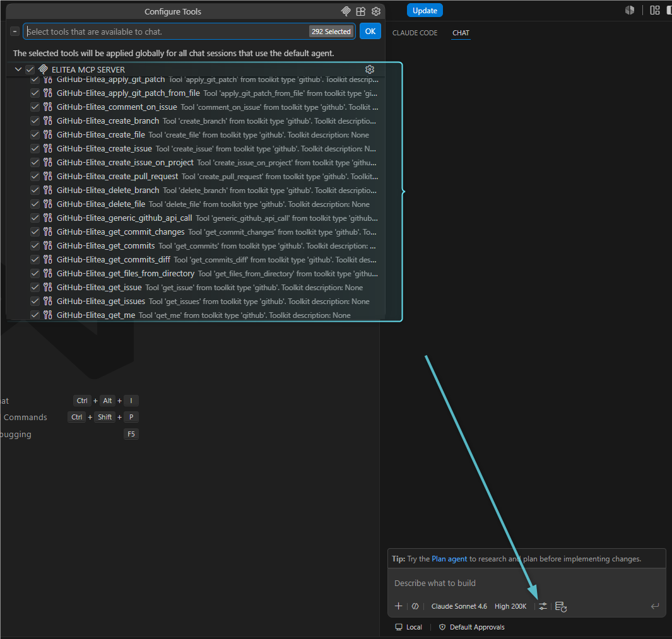Switch to the CLAUDE CODE tab
This screenshot has width=672, height=639.
pyautogui.click(x=415, y=33)
